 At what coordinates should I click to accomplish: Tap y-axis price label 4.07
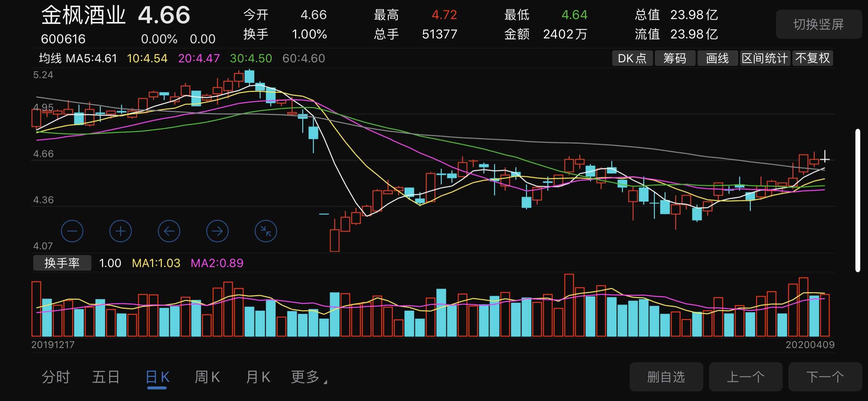click(x=43, y=246)
